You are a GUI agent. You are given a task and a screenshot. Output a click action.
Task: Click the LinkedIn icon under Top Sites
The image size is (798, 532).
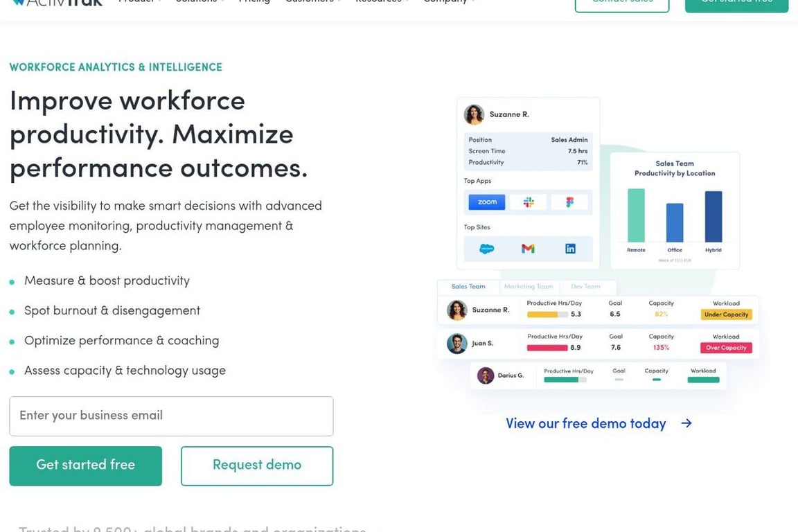click(x=570, y=249)
